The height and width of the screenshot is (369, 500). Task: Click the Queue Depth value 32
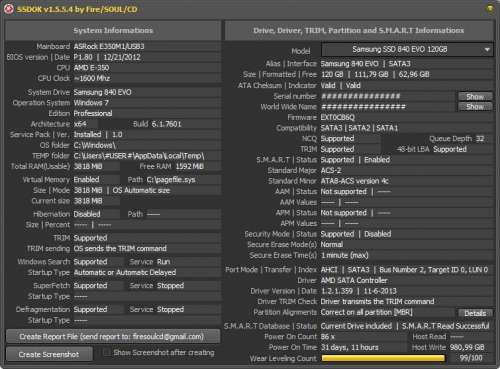[x=480, y=139]
